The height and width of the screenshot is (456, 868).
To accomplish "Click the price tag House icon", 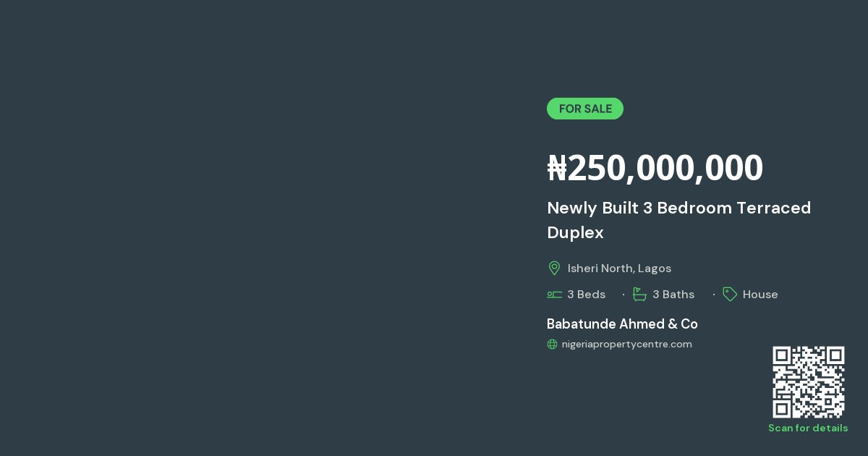I will [x=730, y=294].
